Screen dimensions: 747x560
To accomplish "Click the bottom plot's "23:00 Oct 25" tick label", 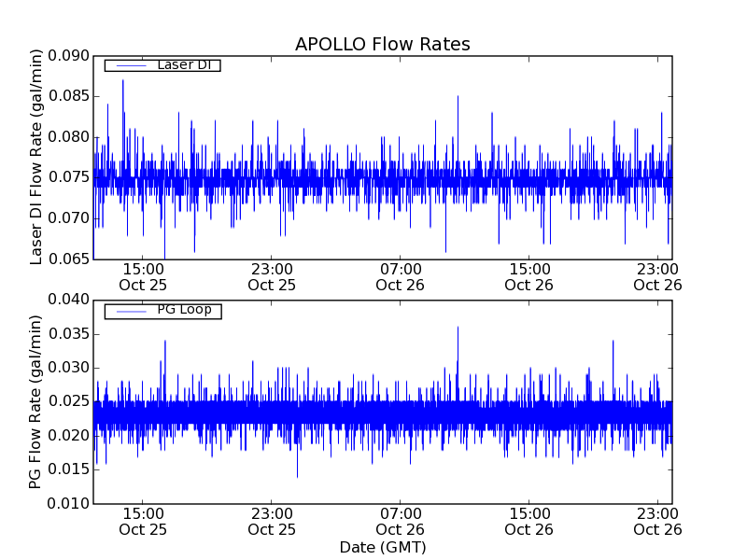I will (272, 521).
